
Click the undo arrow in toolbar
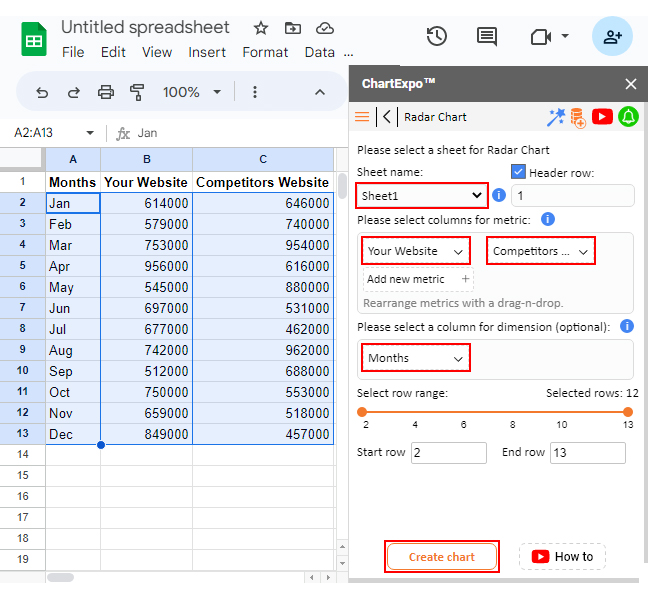[x=42, y=92]
